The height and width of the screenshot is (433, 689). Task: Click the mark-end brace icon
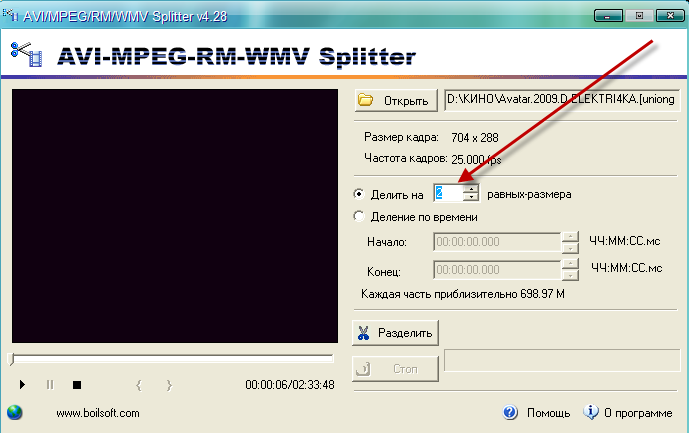tap(168, 384)
